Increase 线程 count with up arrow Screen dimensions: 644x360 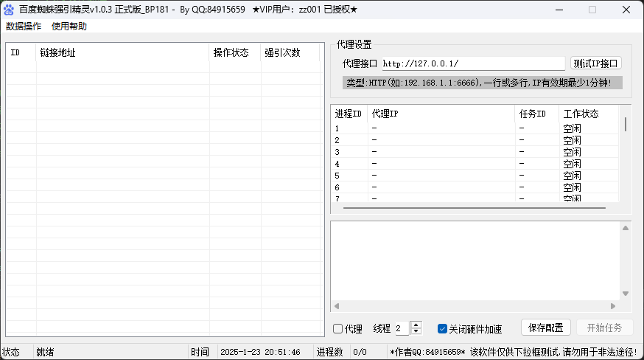(416, 325)
